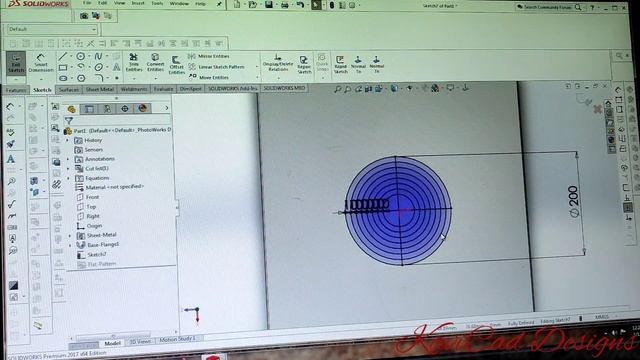Switch to the Sheet Metal tab

[100, 89]
